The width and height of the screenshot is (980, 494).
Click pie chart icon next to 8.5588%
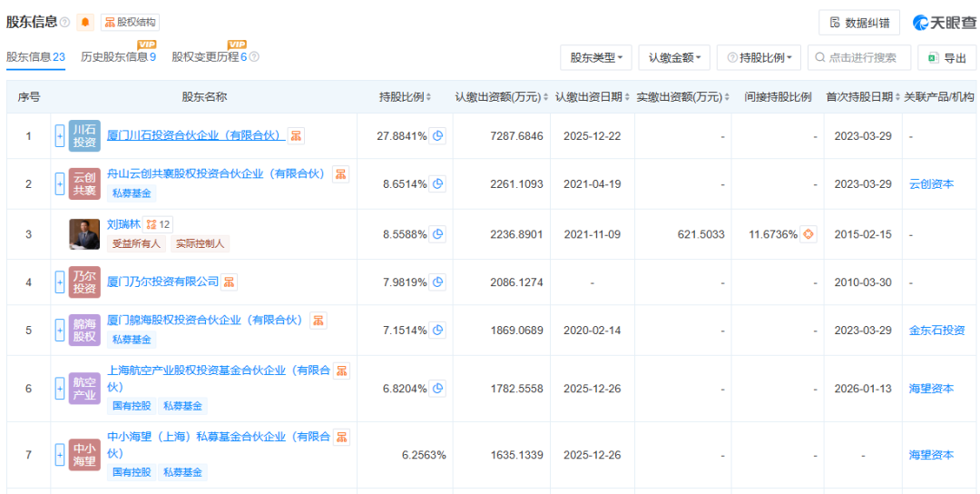pos(437,234)
